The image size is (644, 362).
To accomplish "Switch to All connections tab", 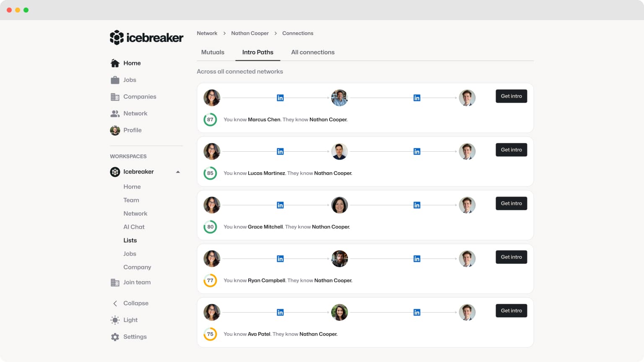I will [313, 52].
